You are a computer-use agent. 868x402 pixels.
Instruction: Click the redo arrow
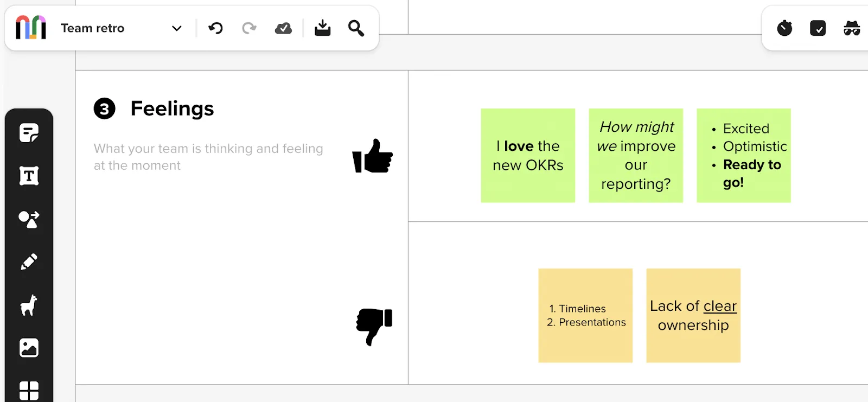[x=249, y=28]
